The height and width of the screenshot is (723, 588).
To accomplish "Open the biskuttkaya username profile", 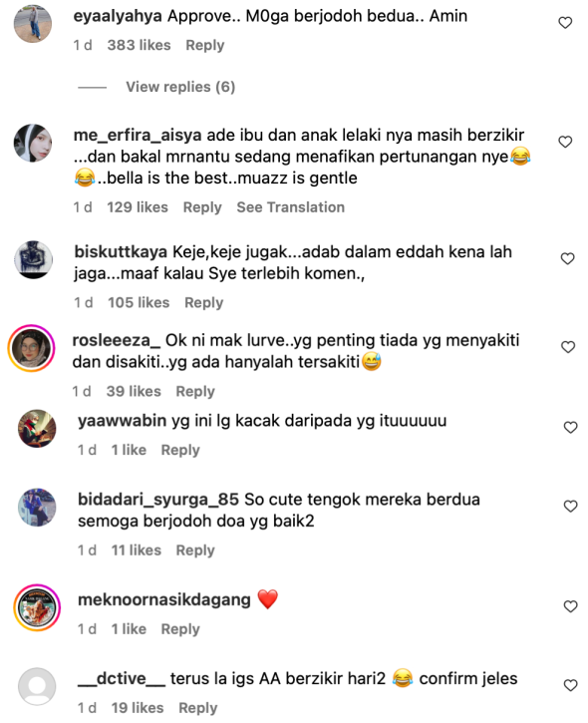I will pyautogui.click(x=121, y=252).
